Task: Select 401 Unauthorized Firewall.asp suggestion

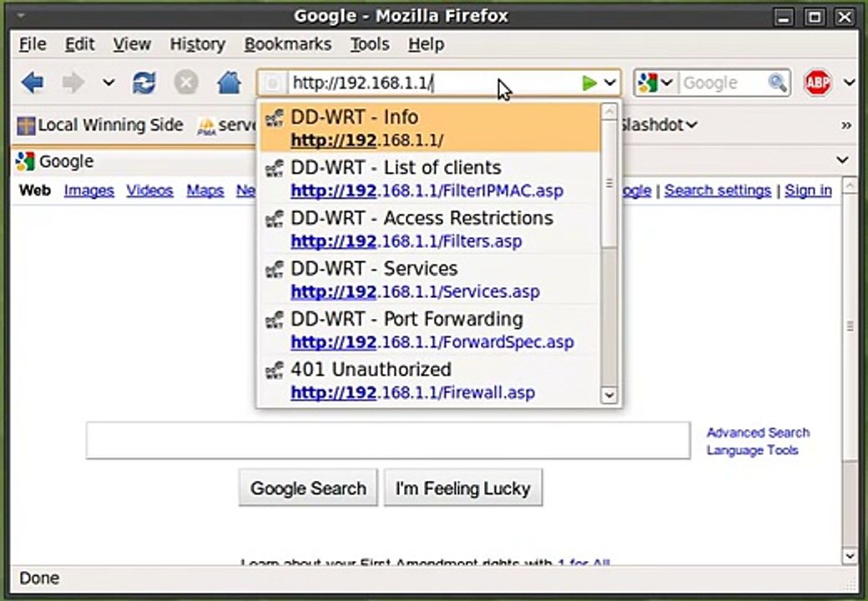Action: [430, 380]
